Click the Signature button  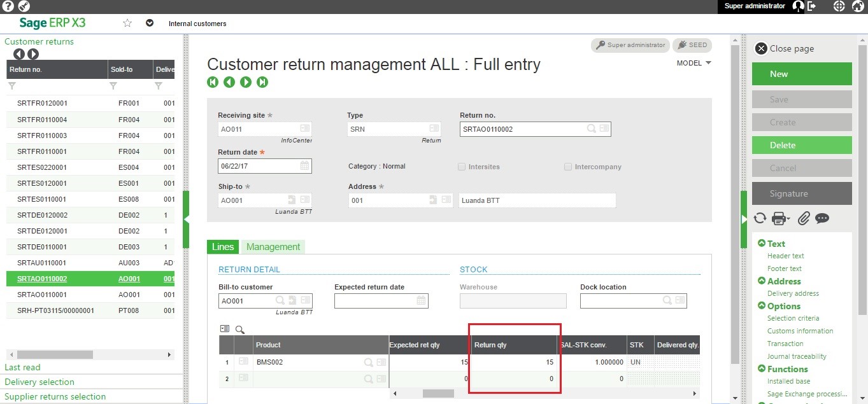(802, 193)
